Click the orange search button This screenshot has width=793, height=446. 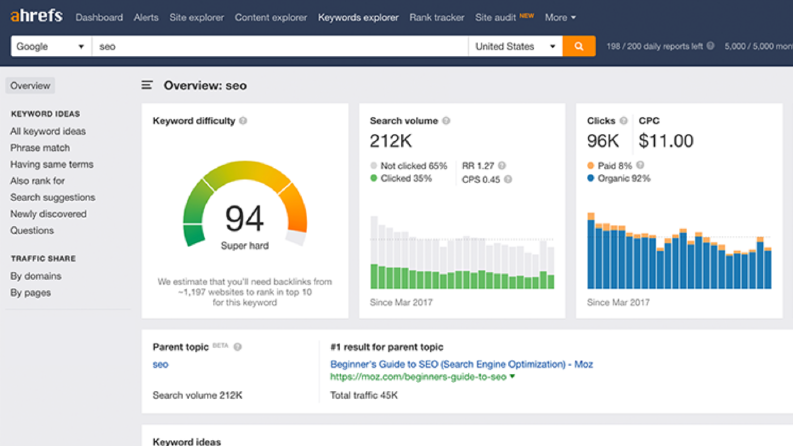(579, 46)
